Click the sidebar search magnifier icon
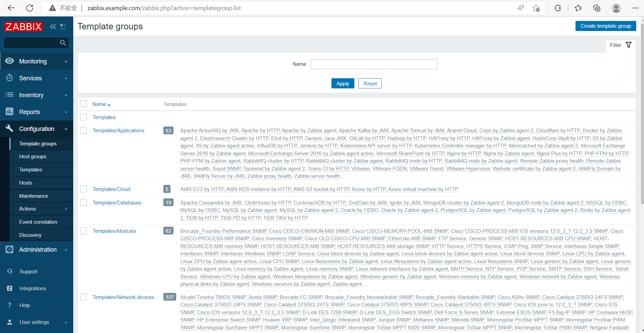Image resolution: width=644 pixels, height=333 pixels. pyautogui.click(x=63, y=43)
